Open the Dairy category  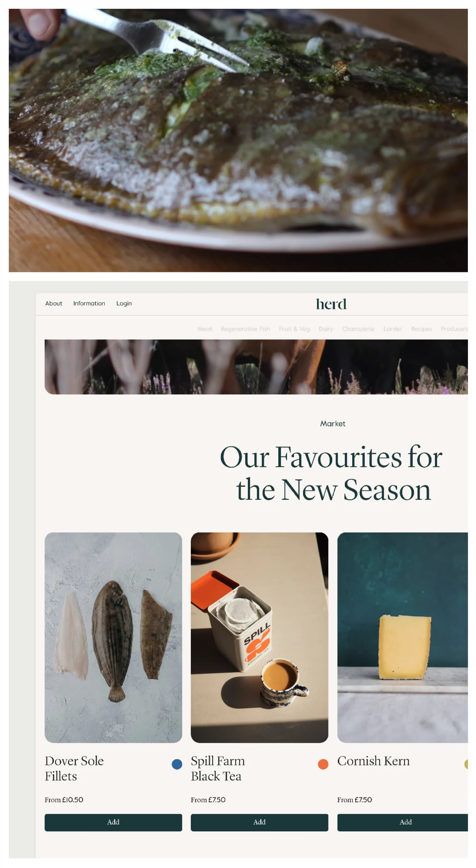(326, 329)
